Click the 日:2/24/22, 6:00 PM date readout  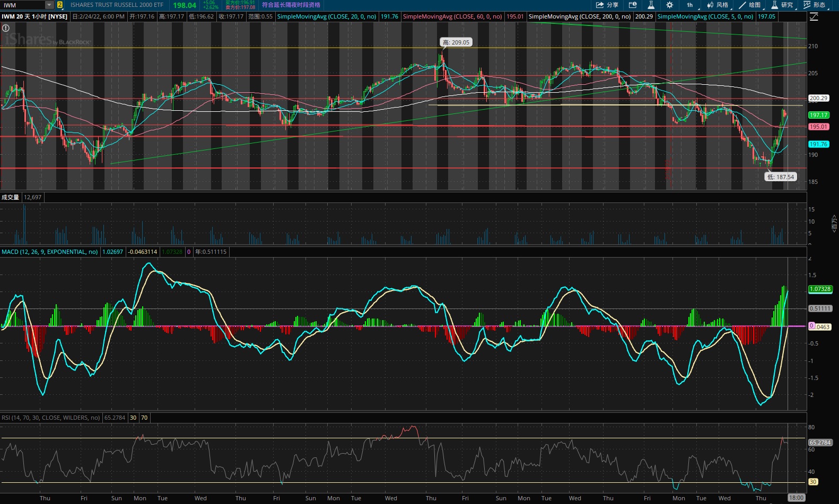tap(99, 16)
